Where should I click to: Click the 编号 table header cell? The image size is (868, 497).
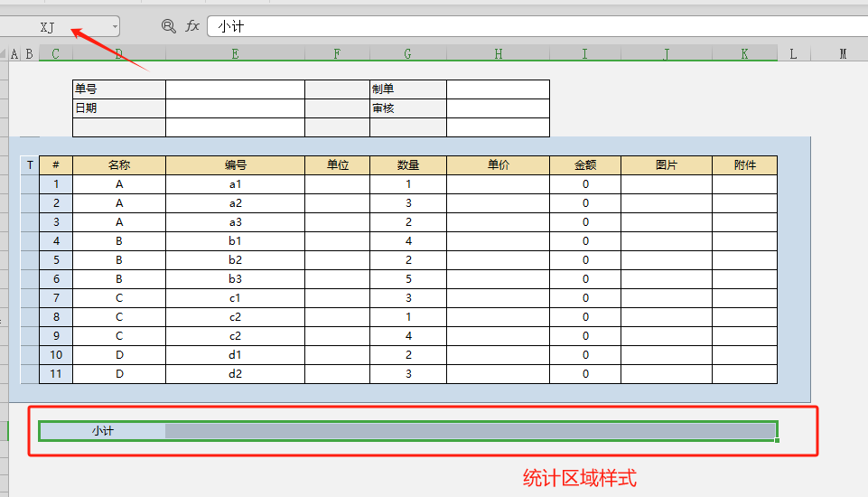pyautogui.click(x=235, y=165)
